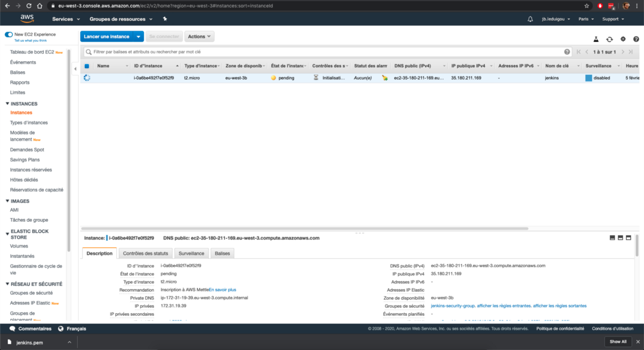Open Volumes in sidebar
Viewport: 644px width, 350px height.
pyautogui.click(x=19, y=246)
